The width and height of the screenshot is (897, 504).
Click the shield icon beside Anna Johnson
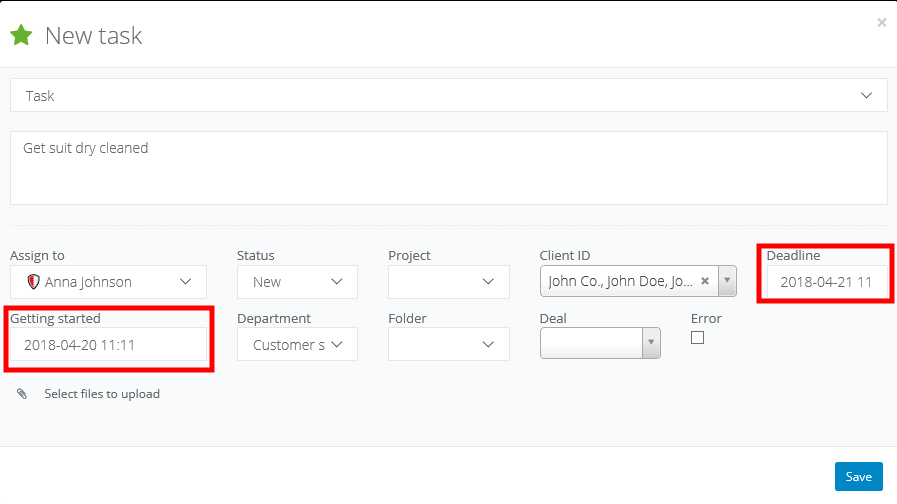(x=33, y=282)
